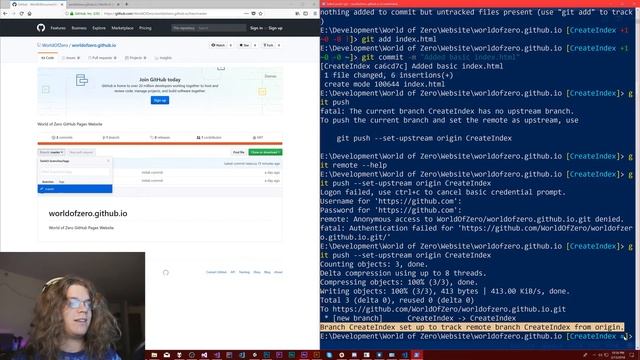Click the Watch repository button
The height and width of the screenshot is (360, 640).
218,45
